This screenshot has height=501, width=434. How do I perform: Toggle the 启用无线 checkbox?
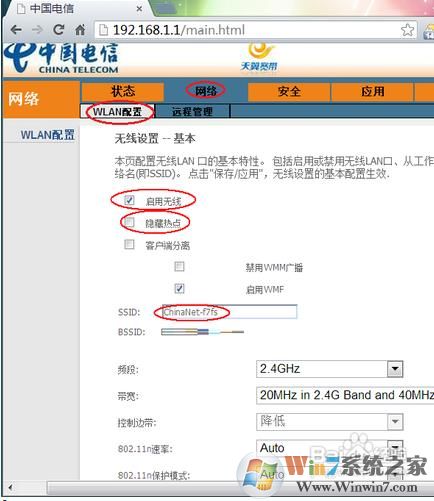coord(129,200)
